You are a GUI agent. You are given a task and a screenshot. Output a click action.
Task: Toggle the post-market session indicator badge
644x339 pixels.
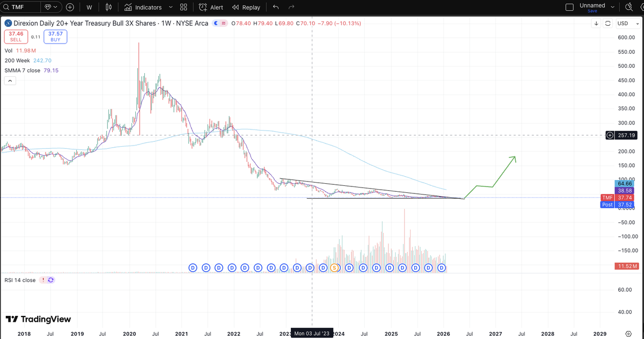coord(216,24)
